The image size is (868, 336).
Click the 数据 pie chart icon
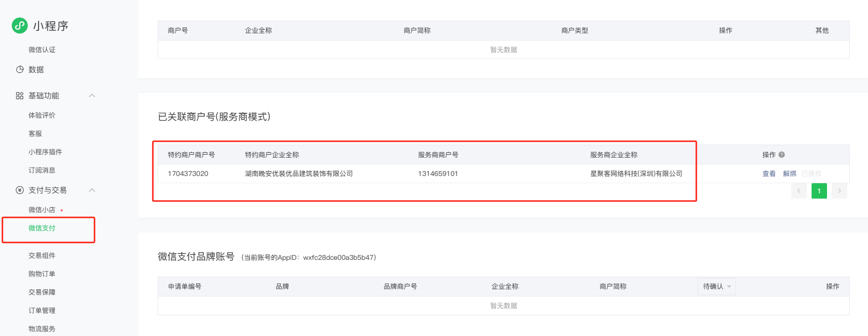pos(20,69)
